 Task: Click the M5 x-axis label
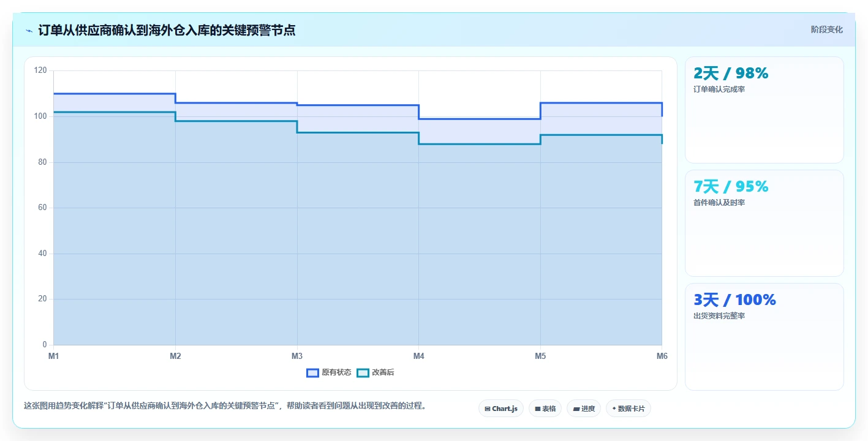coord(540,356)
